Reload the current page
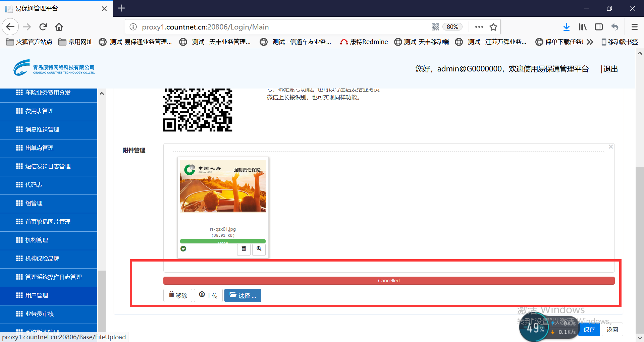The image size is (644, 342). coord(43,27)
